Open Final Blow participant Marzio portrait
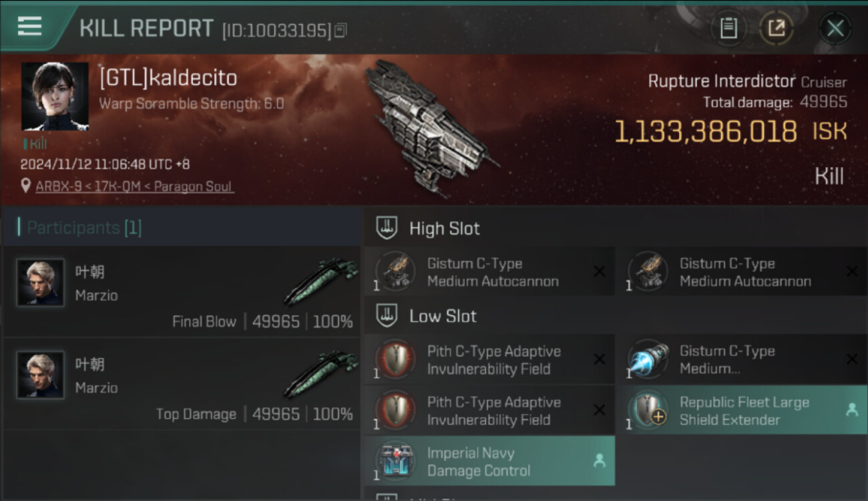868x501 pixels. (40, 283)
